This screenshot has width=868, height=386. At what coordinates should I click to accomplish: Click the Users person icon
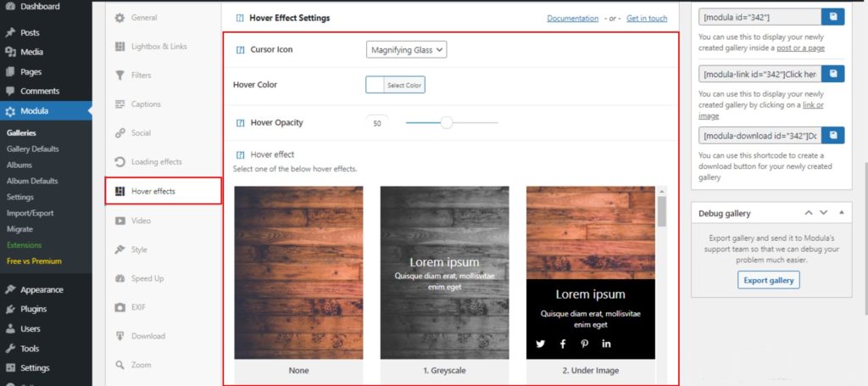(10, 329)
